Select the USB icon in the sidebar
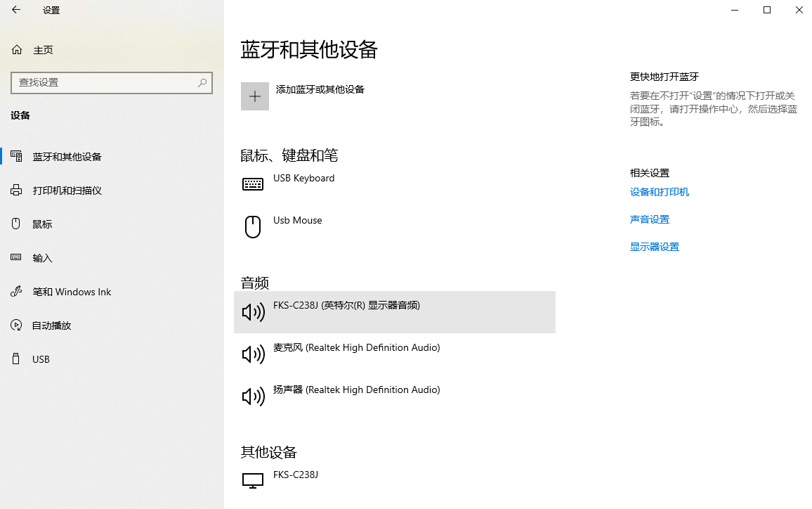 pos(15,359)
